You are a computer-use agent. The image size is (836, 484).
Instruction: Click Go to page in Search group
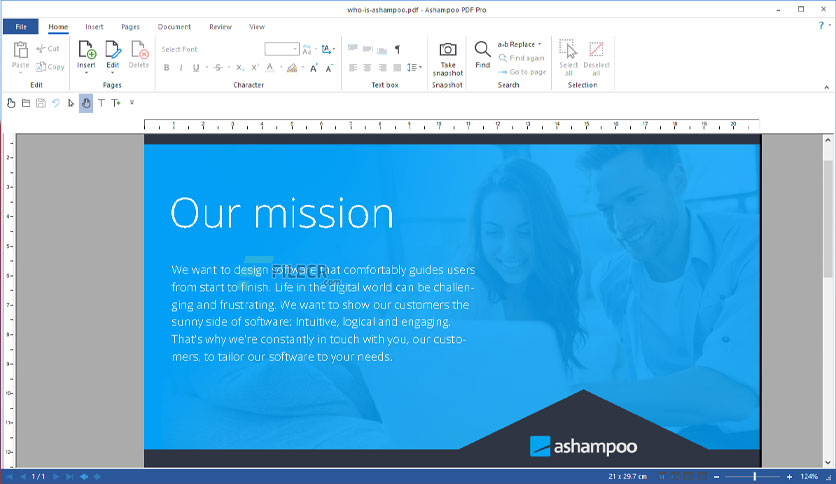(x=522, y=72)
